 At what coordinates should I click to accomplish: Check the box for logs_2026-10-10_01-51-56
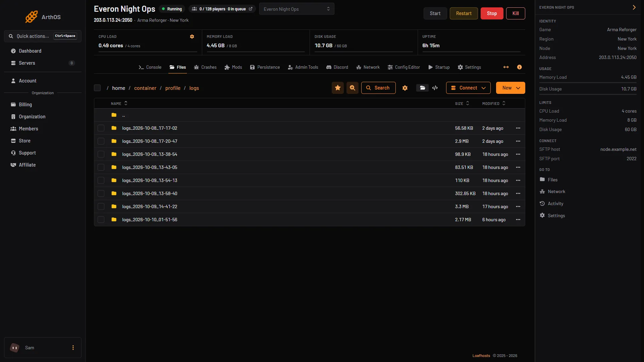pos(101,220)
